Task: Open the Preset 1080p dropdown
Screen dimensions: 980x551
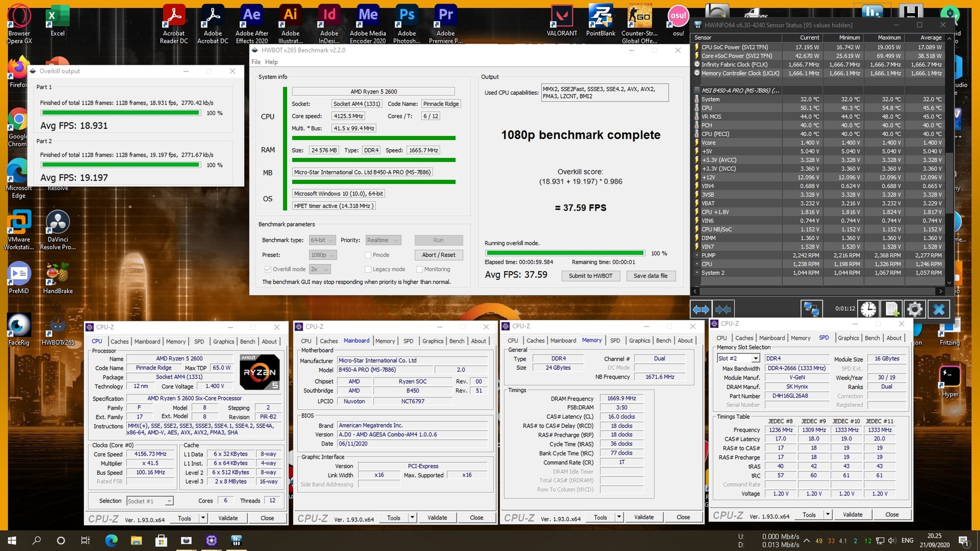Action: 323,255
